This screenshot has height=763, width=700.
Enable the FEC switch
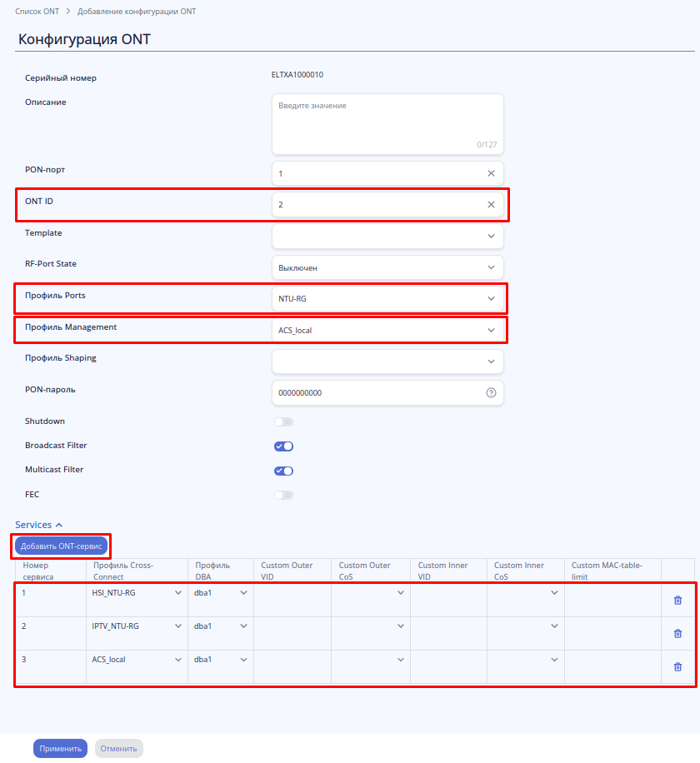pyautogui.click(x=283, y=495)
